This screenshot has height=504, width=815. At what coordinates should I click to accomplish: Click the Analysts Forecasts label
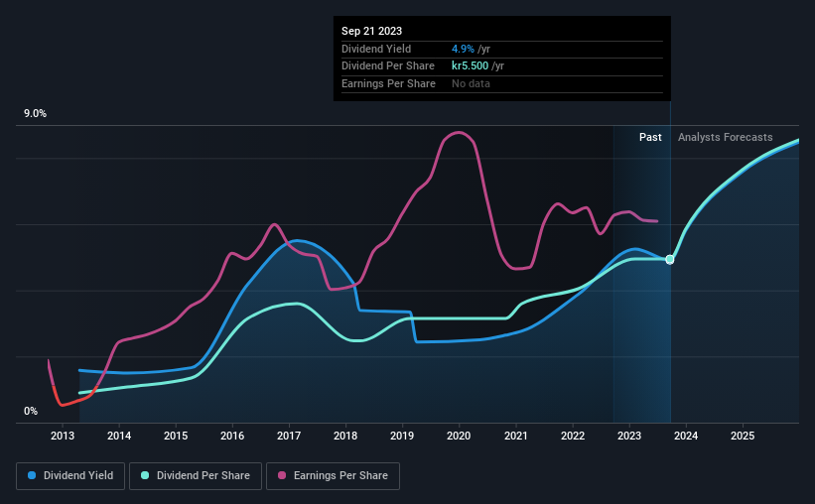[x=725, y=137]
